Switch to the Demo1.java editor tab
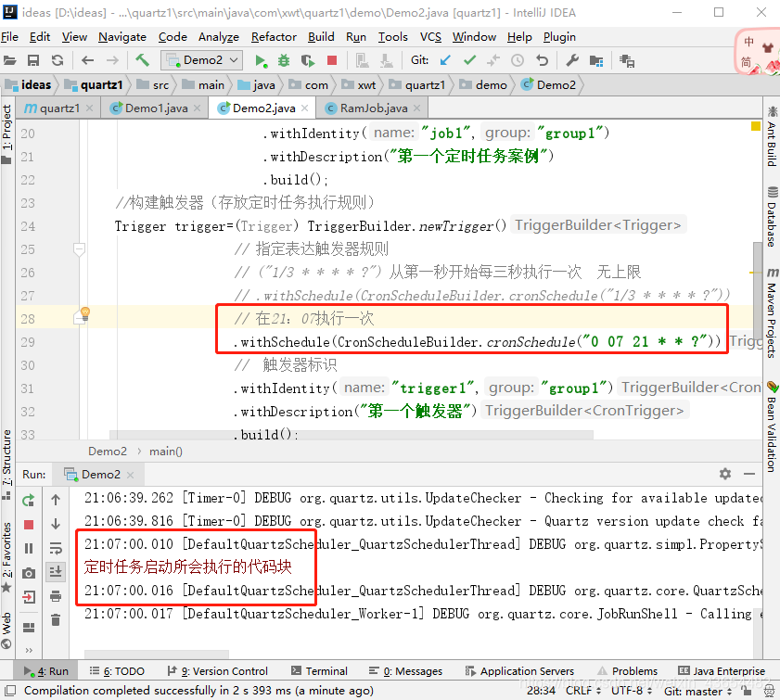Viewport: 780px width, 700px height. point(156,108)
